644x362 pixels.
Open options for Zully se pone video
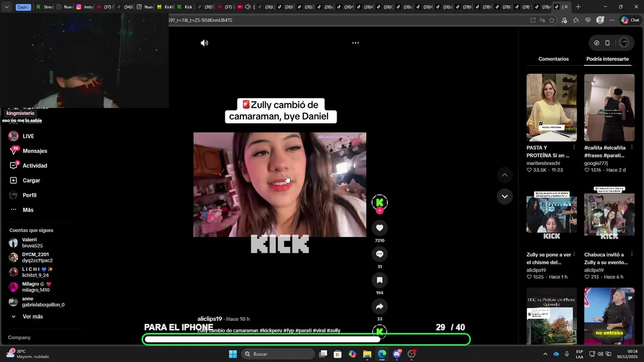574,254
